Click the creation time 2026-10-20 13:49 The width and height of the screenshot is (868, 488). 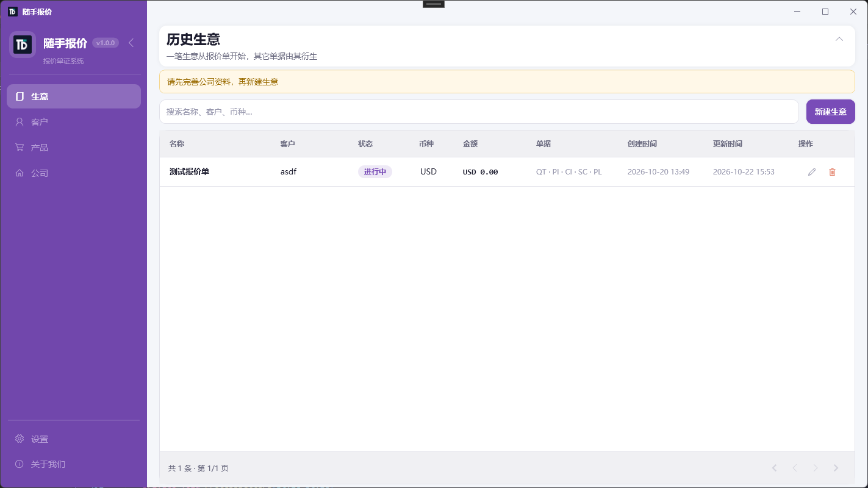point(658,172)
